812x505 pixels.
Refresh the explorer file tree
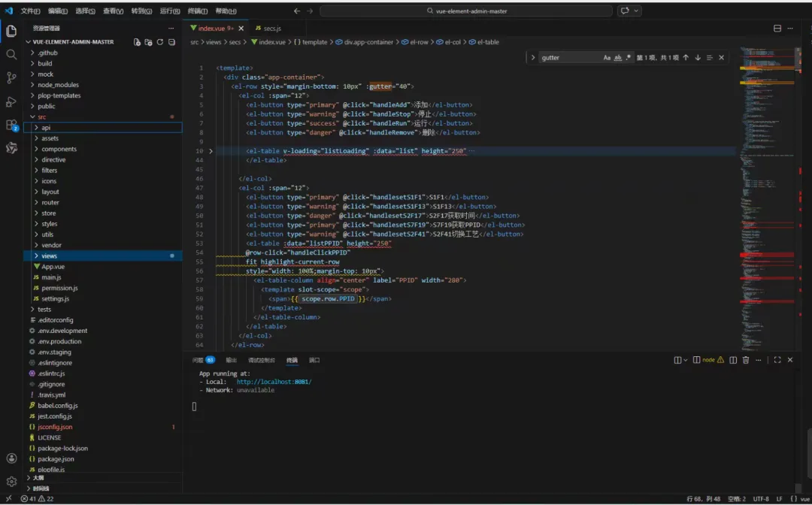(160, 42)
